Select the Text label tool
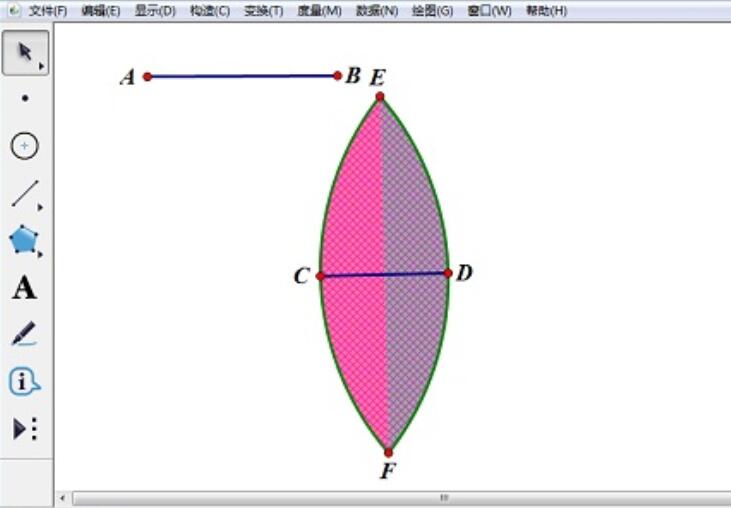This screenshot has width=731, height=508. click(x=24, y=288)
